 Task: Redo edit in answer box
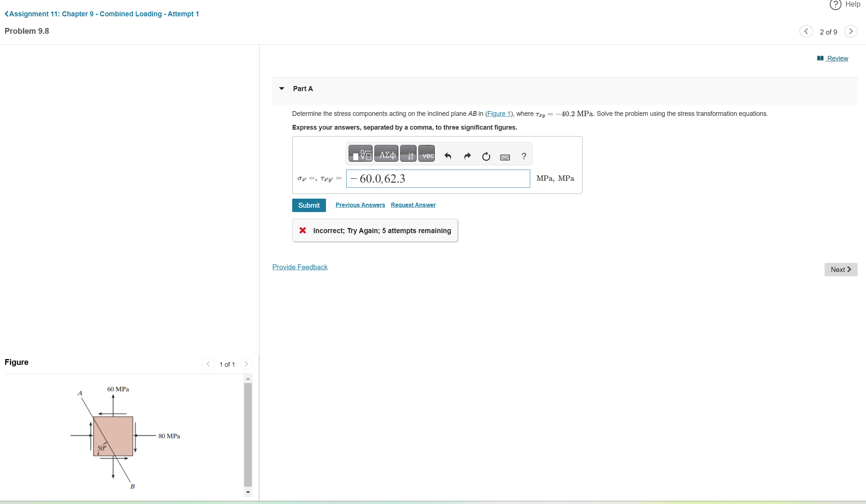467,156
